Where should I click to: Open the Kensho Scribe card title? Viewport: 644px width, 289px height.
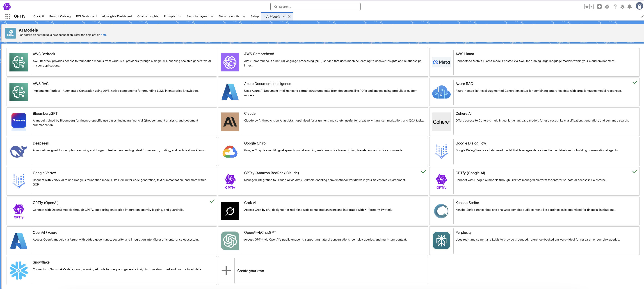(467, 203)
